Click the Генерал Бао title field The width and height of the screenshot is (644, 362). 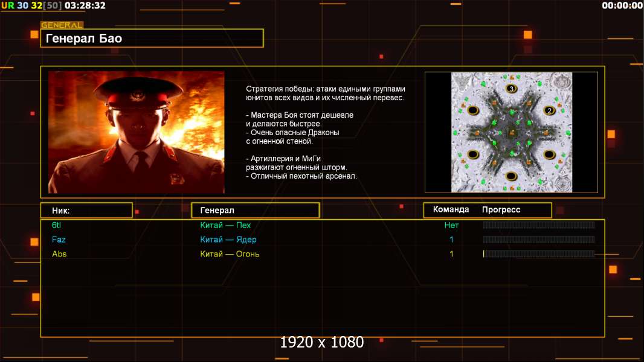(152, 38)
